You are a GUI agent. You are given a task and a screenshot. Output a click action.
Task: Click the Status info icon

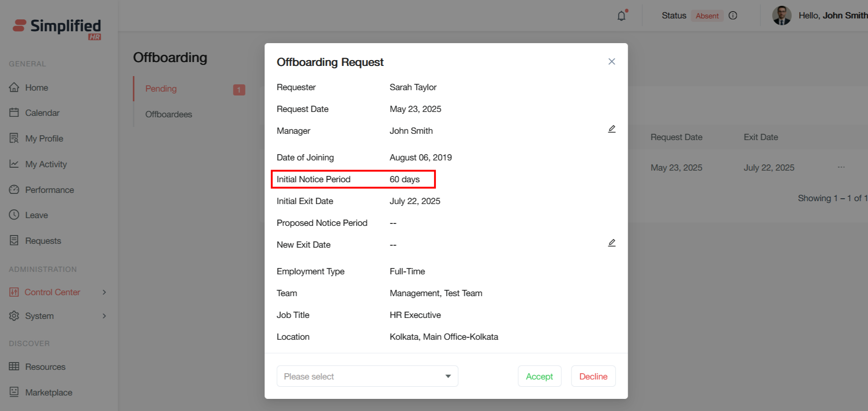coord(733,16)
